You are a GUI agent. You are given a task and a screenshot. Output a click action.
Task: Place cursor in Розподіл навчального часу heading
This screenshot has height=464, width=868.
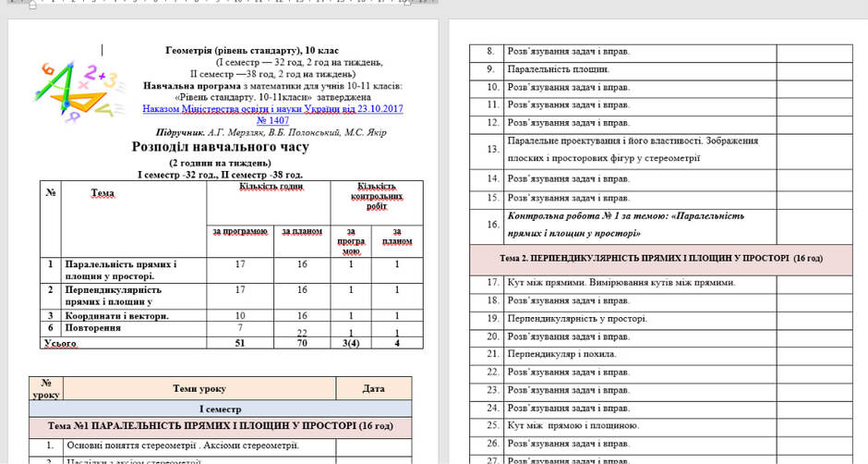click(x=221, y=147)
